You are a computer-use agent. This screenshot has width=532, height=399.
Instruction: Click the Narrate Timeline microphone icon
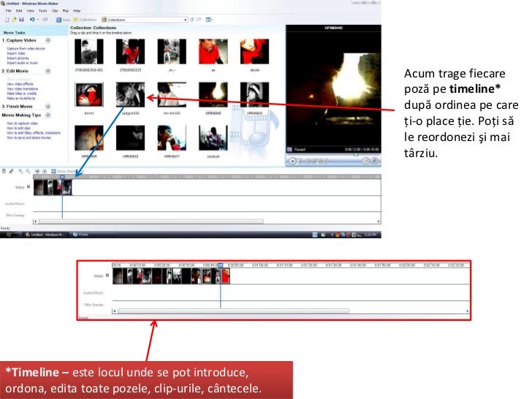pyautogui.click(x=11, y=171)
